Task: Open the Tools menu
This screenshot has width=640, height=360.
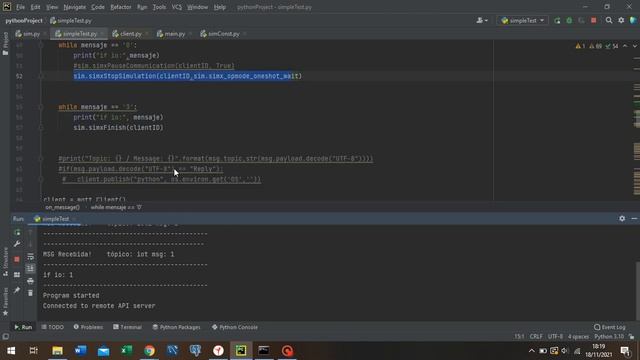Action: pyautogui.click(x=159, y=7)
